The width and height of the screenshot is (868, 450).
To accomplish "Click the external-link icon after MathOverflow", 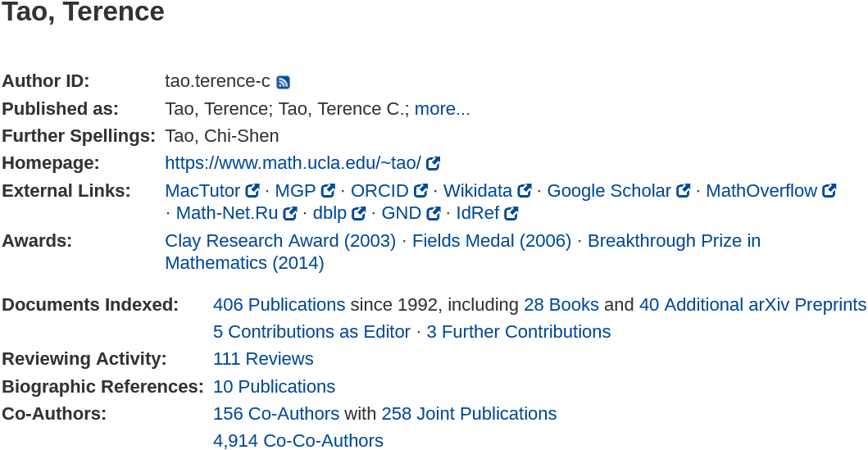I will click(829, 191).
